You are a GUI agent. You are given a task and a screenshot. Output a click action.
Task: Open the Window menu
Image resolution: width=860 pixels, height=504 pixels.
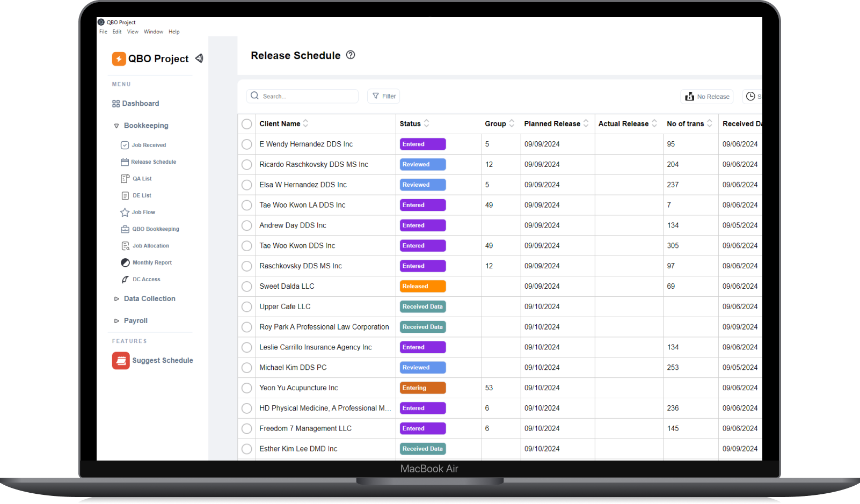point(153,32)
